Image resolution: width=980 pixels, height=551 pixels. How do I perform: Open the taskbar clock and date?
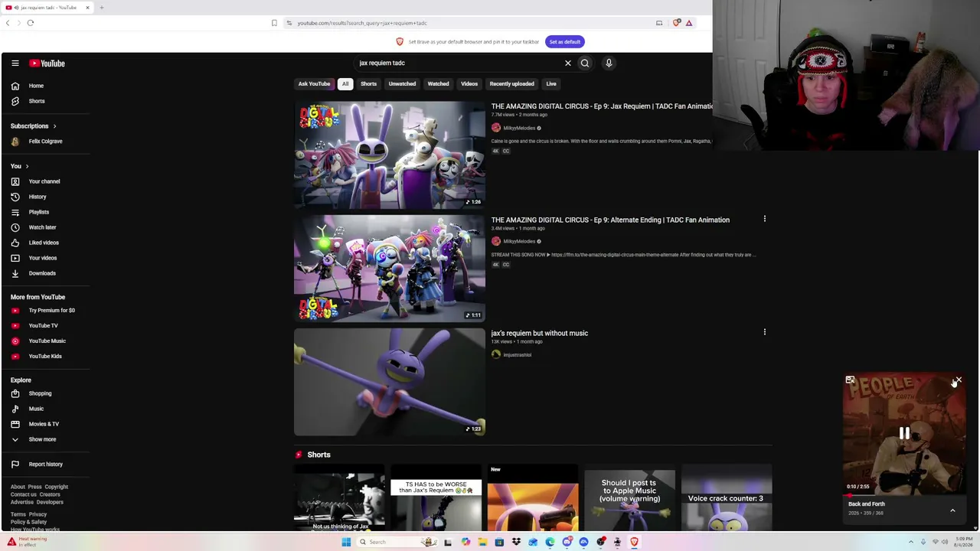(962, 542)
